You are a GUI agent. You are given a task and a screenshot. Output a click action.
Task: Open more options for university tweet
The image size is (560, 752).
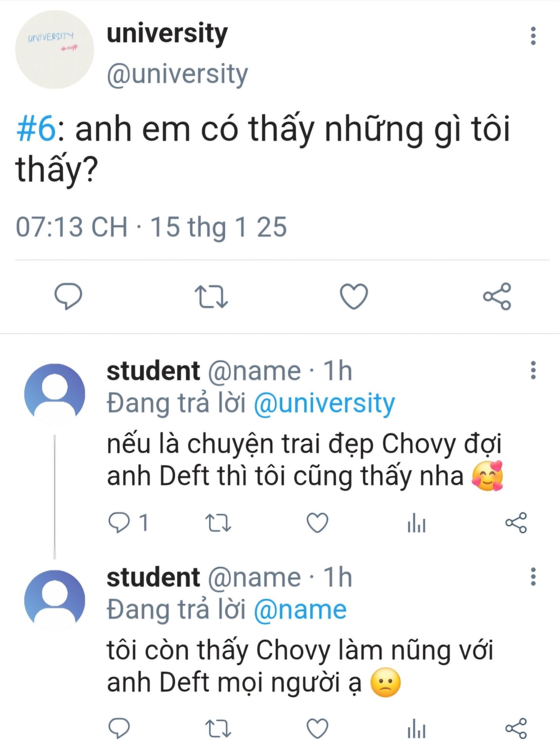[533, 36]
